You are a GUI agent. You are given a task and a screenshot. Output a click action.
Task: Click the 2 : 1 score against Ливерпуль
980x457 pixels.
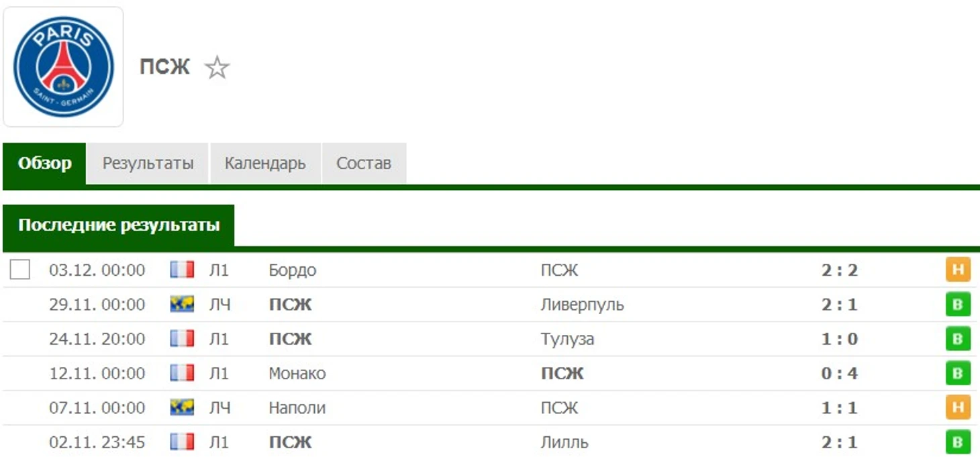coord(840,305)
